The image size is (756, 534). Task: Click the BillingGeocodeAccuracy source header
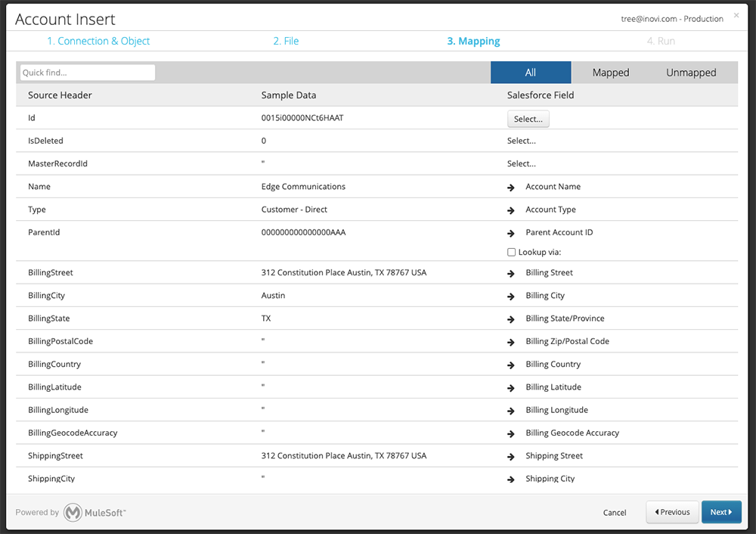coord(73,433)
